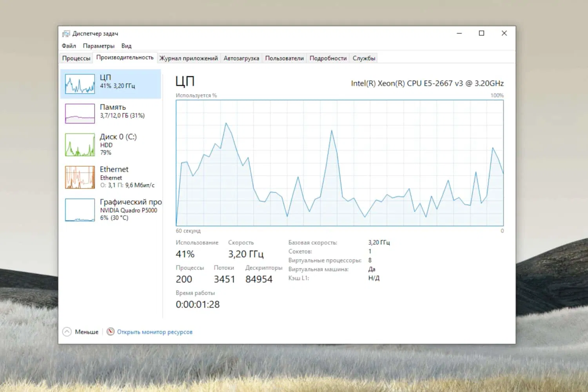Image resolution: width=588 pixels, height=392 pixels.
Task: Select the Графический процессор mini graph
Action: point(80,210)
